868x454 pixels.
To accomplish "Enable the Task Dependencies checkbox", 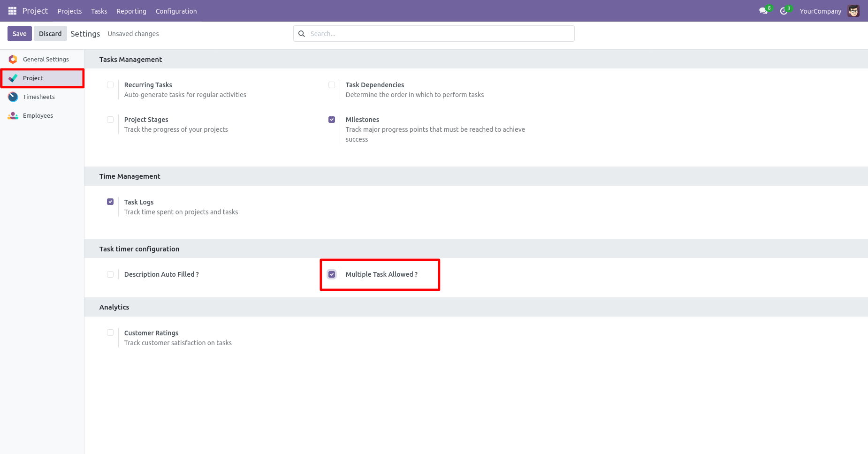I will click(x=332, y=85).
